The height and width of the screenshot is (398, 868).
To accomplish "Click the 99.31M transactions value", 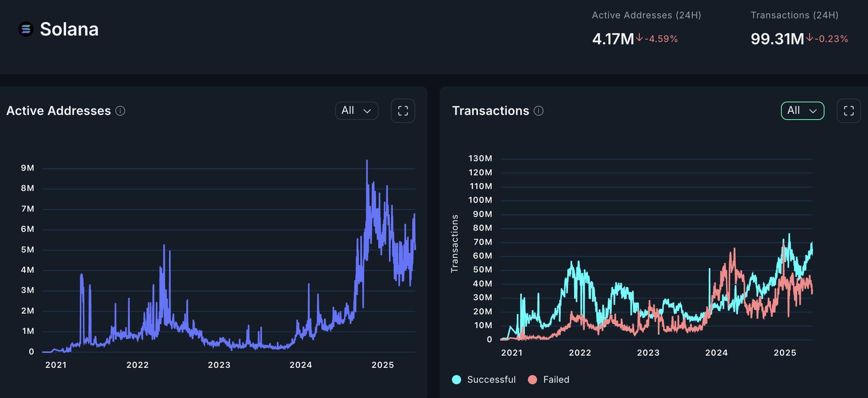I will [778, 39].
